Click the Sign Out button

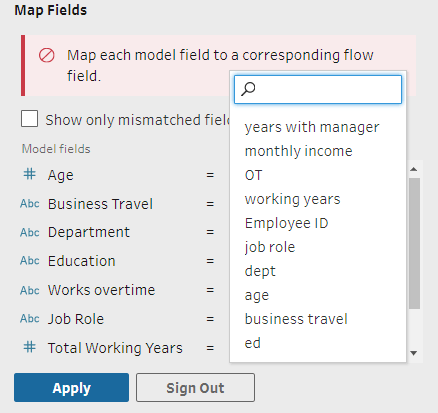pyautogui.click(x=195, y=388)
